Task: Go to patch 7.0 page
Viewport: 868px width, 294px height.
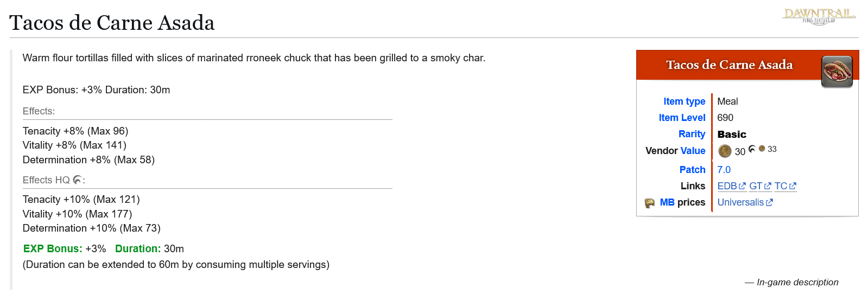Action: click(724, 170)
